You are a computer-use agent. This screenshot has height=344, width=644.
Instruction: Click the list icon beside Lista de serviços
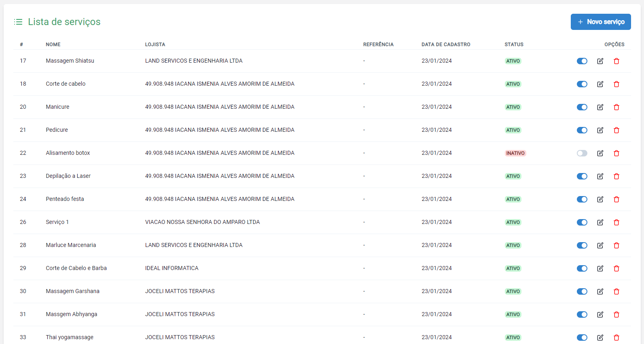pos(18,22)
